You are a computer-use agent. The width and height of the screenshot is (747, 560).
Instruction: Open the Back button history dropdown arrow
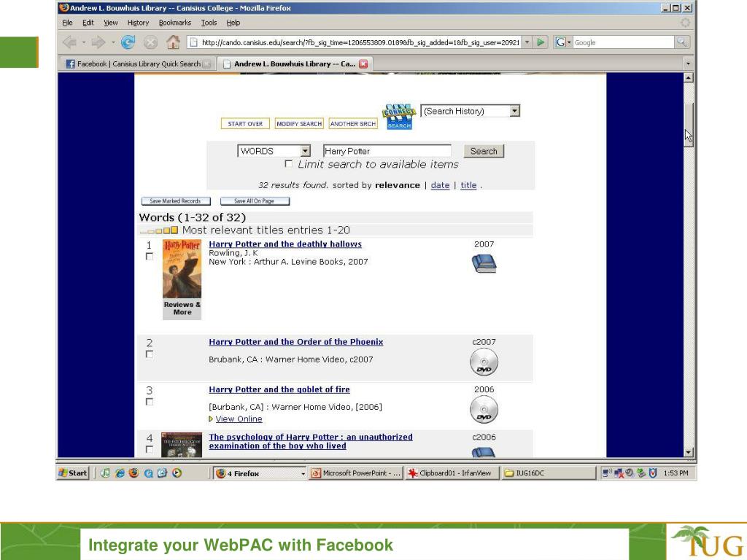click(x=84, y=42)
